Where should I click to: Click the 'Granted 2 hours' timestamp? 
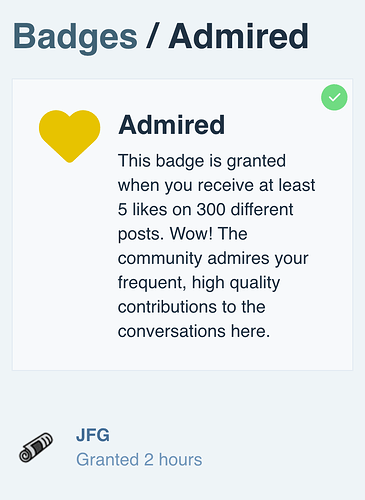click(x=139, y=460)
